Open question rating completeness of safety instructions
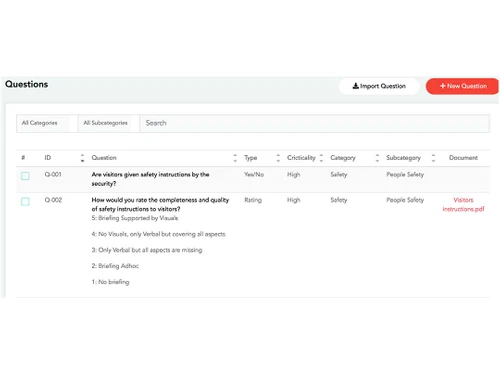The image size is (500, 375). (160, 204)
